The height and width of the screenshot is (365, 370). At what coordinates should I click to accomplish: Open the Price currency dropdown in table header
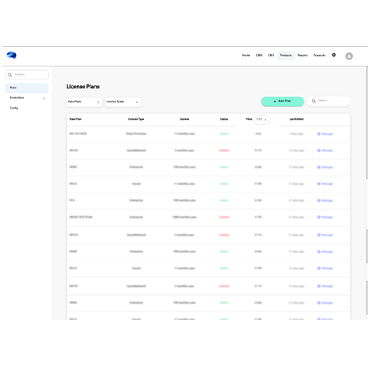tap(261, 119)
